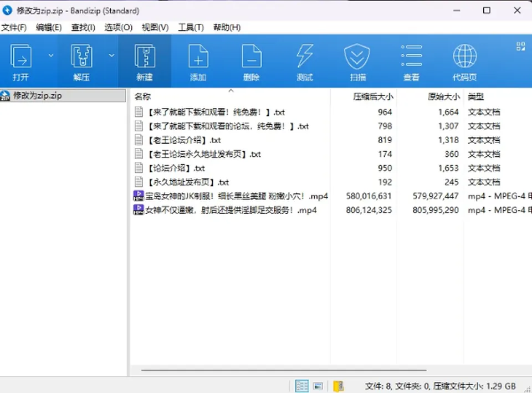Image resolution: width=532 pixels, height=393 pixels.
Task: Maximize the Bandizip window
Action: tap(487, 11)
